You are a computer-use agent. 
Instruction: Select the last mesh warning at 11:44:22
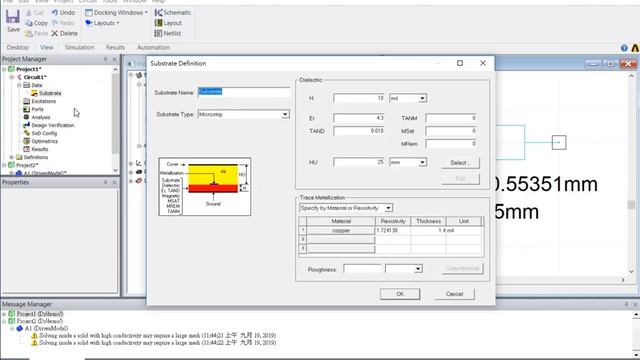[x=158, y=343]
